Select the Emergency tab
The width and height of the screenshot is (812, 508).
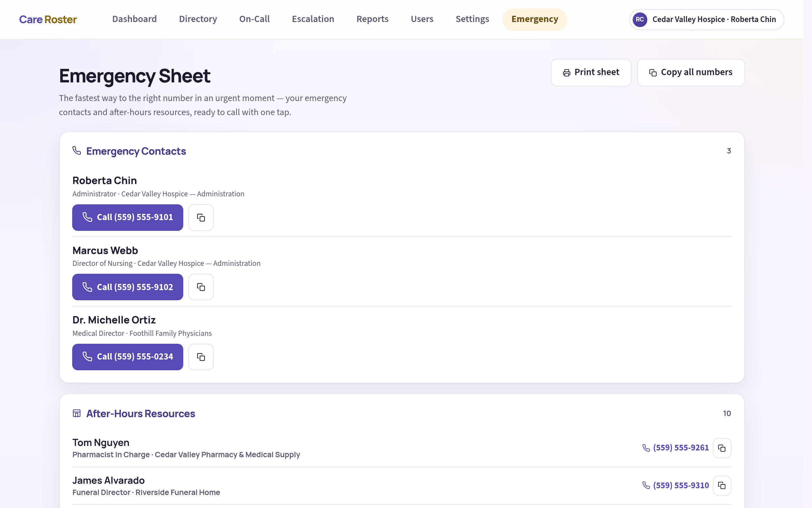tap(535, 19)
